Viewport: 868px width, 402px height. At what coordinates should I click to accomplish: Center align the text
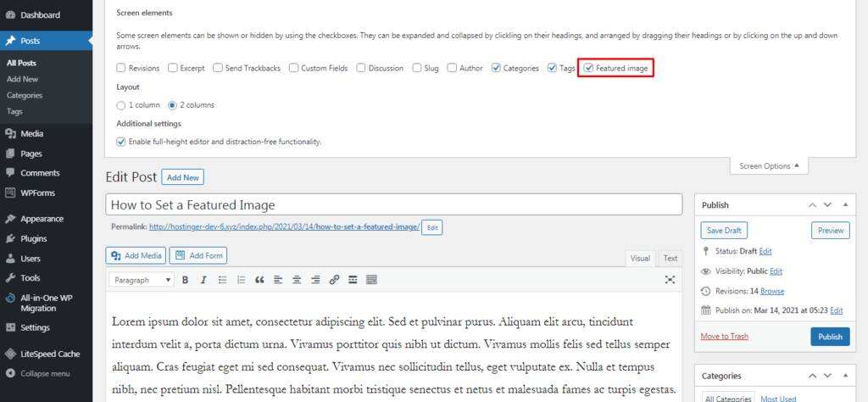pos(297,280)
